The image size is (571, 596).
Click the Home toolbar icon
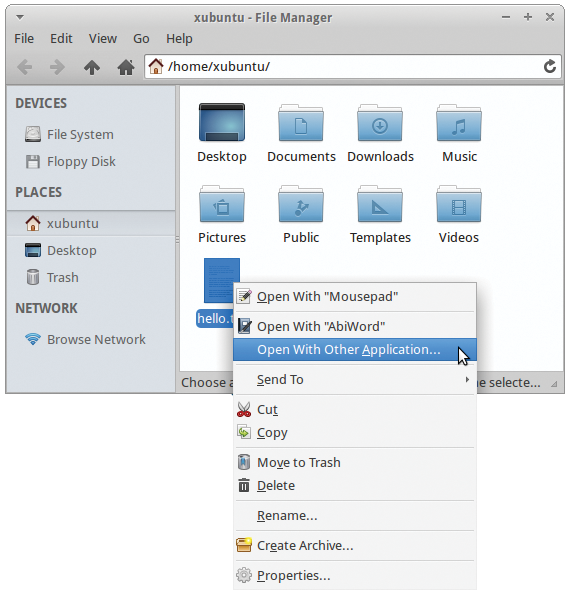pyautogui.click(x=126, y=67)
